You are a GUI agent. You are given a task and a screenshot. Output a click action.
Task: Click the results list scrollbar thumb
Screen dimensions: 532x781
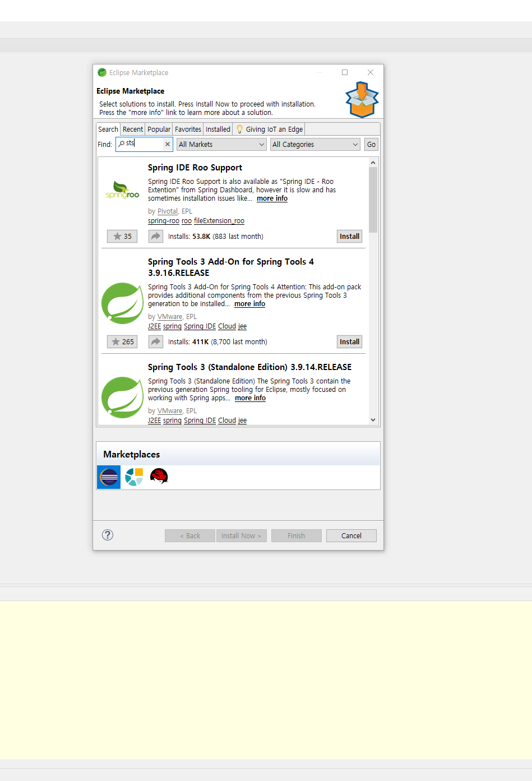pyautogui.click(x=373, y=200)
